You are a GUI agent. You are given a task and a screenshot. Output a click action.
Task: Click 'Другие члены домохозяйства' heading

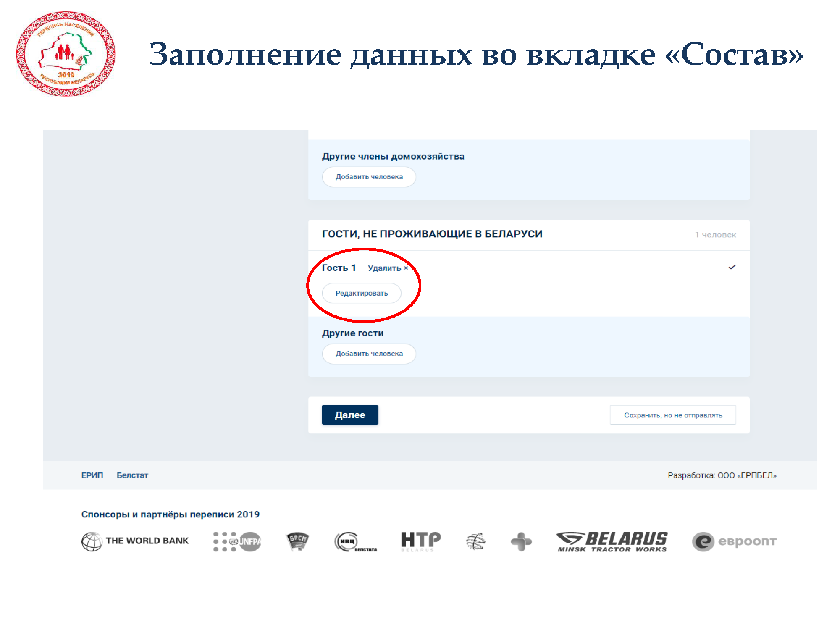pyautogui.click(x=393, y=156)
